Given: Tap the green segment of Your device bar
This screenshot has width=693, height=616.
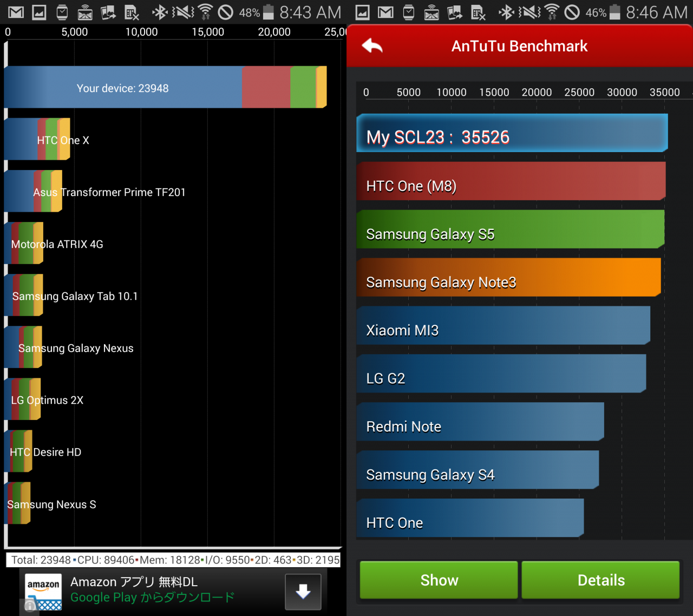Looking at the screenshot, I should pos(303,87).
